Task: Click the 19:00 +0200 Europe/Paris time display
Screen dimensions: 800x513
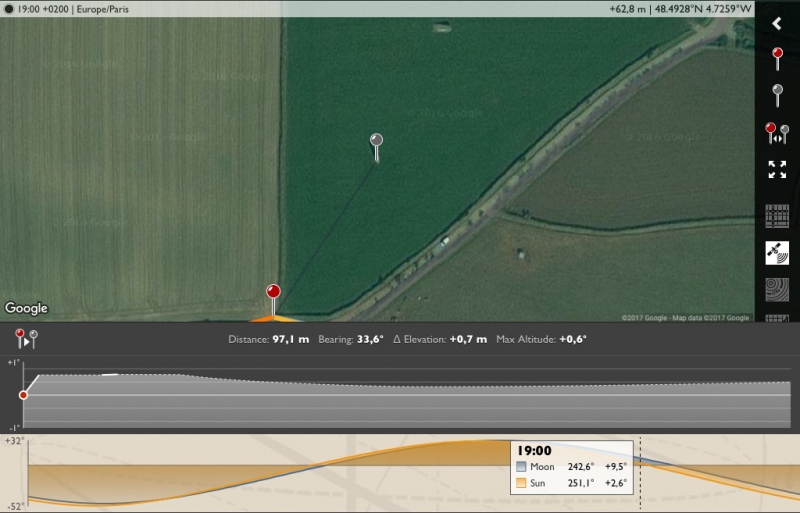Action: [73, 9]
